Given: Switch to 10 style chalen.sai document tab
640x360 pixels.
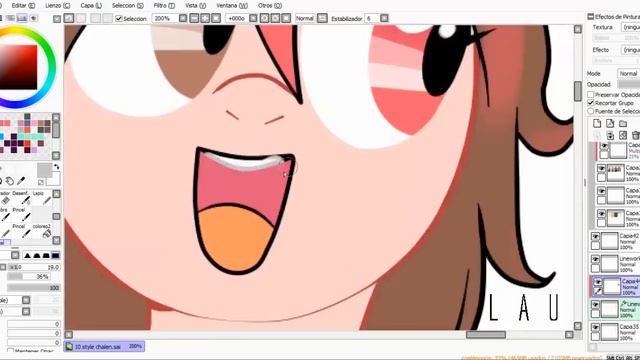Looking at the screenshot, I should point(104,347).
